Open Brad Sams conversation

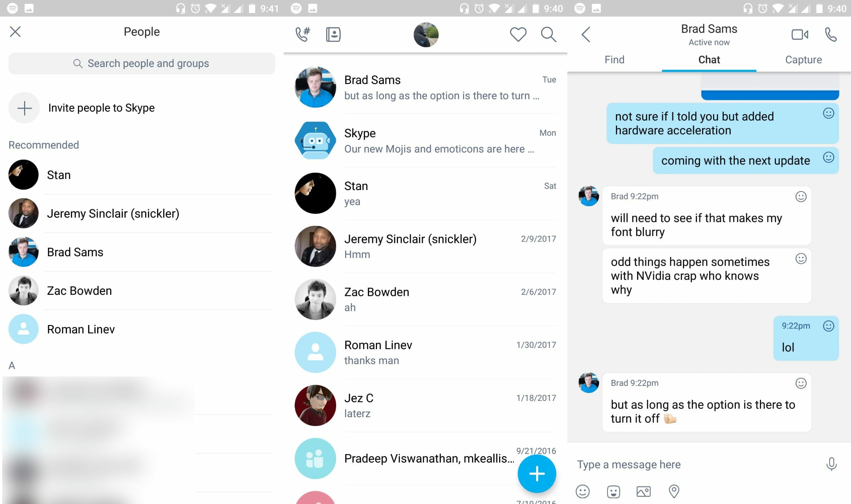pos(424,86)
